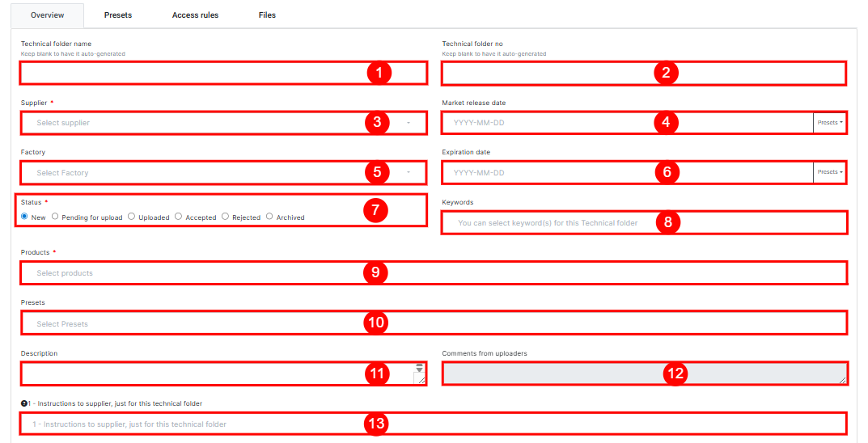
Task: Open the Files tab
Action: [x=267, y=15]
